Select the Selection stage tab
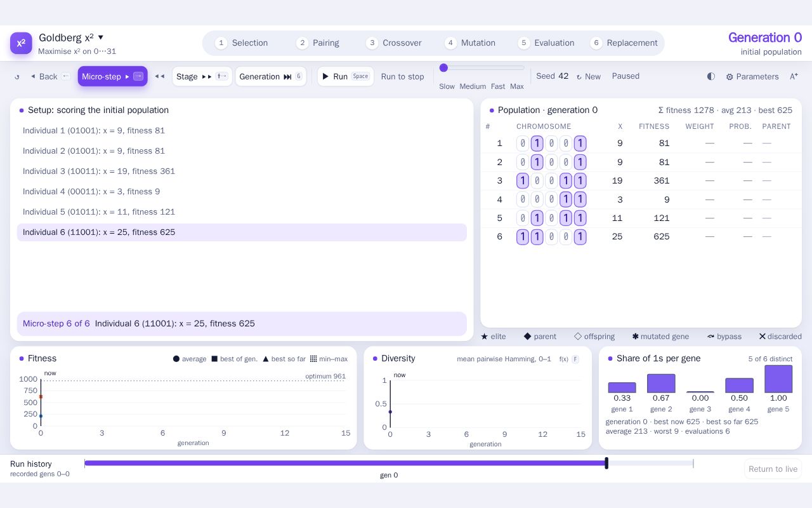812x508 pixels. [242, 43]
